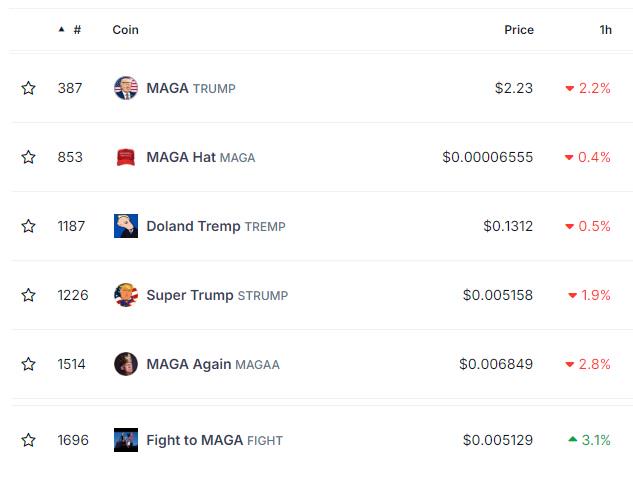
Task: Sort by rank using the # header
Action: tap(76, 30)
